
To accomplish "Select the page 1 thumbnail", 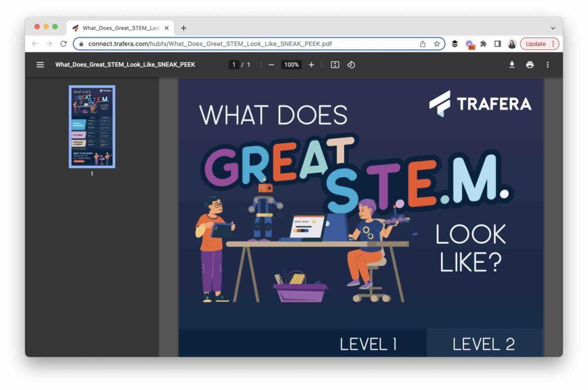I will (92, 126).
